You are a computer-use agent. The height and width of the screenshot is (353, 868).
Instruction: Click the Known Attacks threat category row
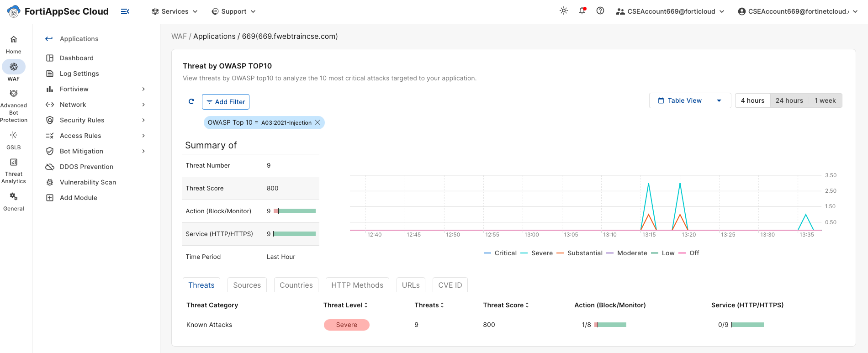[x=513, y=325]
